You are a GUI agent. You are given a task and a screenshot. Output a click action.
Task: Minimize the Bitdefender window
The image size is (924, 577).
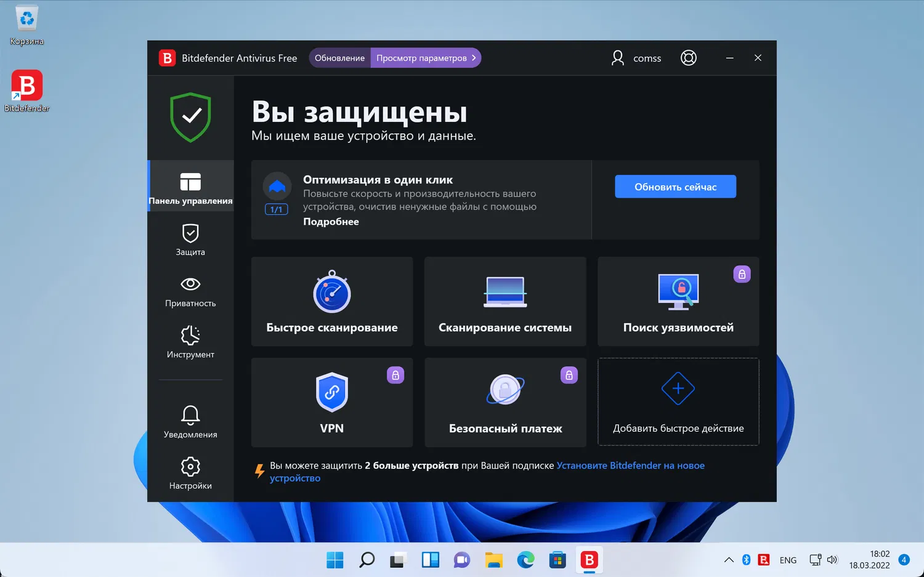(730, 58)
